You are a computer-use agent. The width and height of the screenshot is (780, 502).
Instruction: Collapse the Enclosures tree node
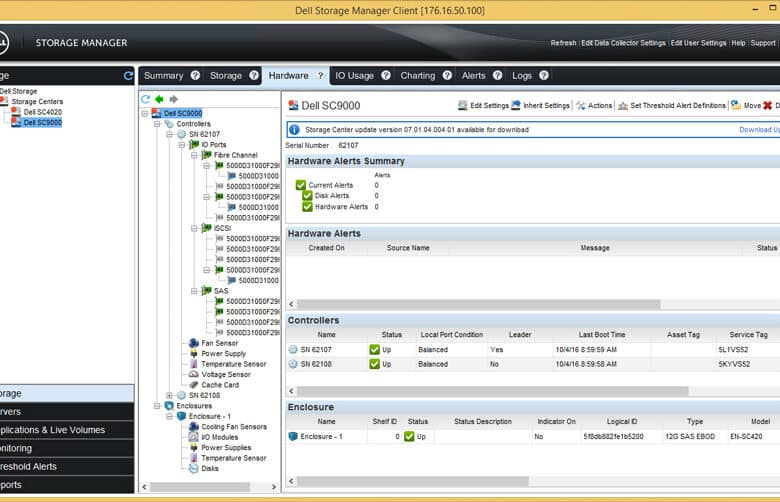(x=157, y=406)
